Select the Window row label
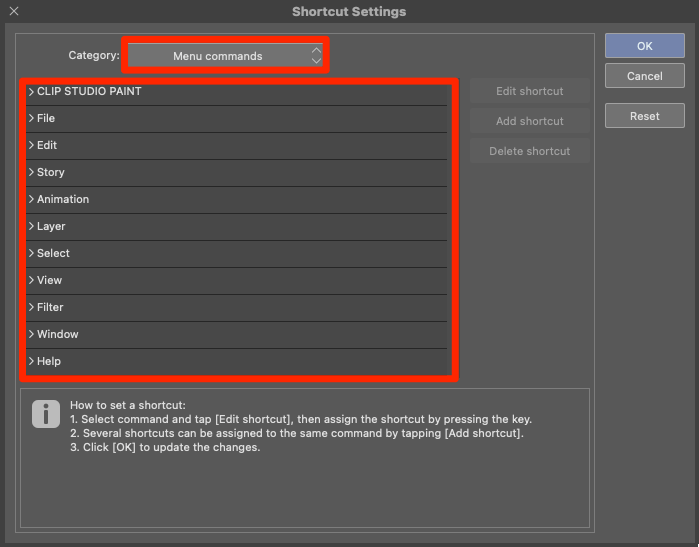The image size is (699, 547). (58, 334)
